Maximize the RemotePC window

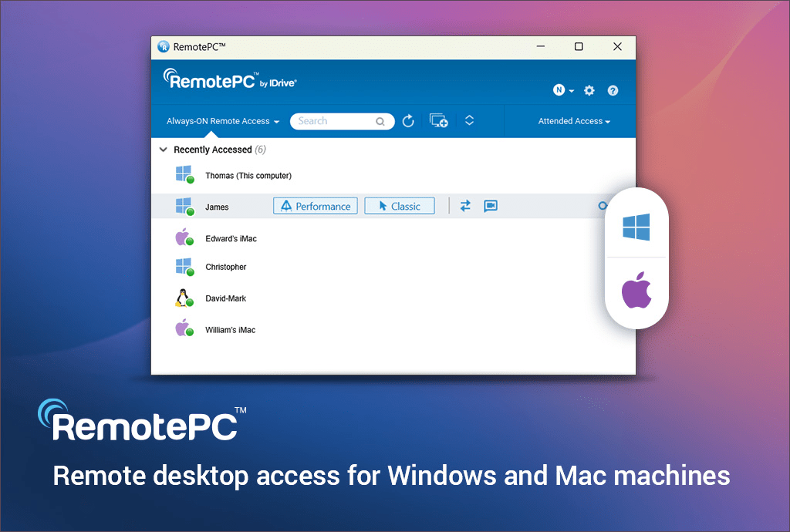point(579,46)
